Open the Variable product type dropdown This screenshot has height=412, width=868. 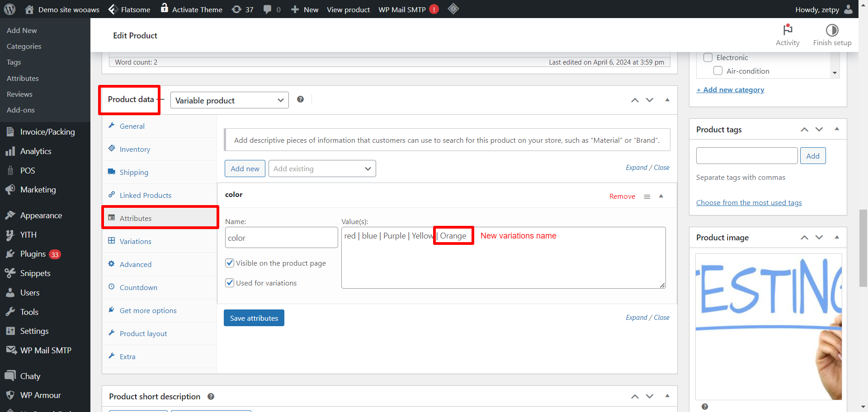click(x=229, y=100)
